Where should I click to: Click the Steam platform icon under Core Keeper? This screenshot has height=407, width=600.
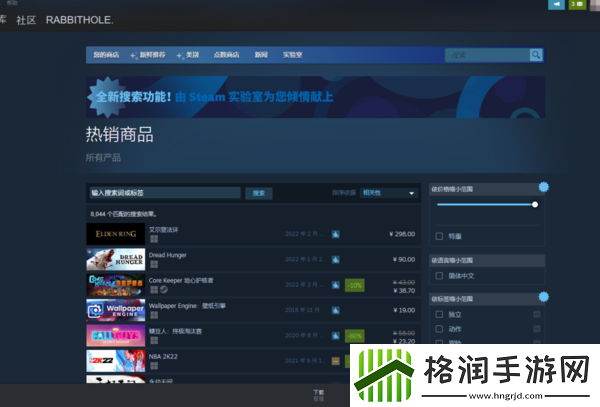tap(164, 290)
